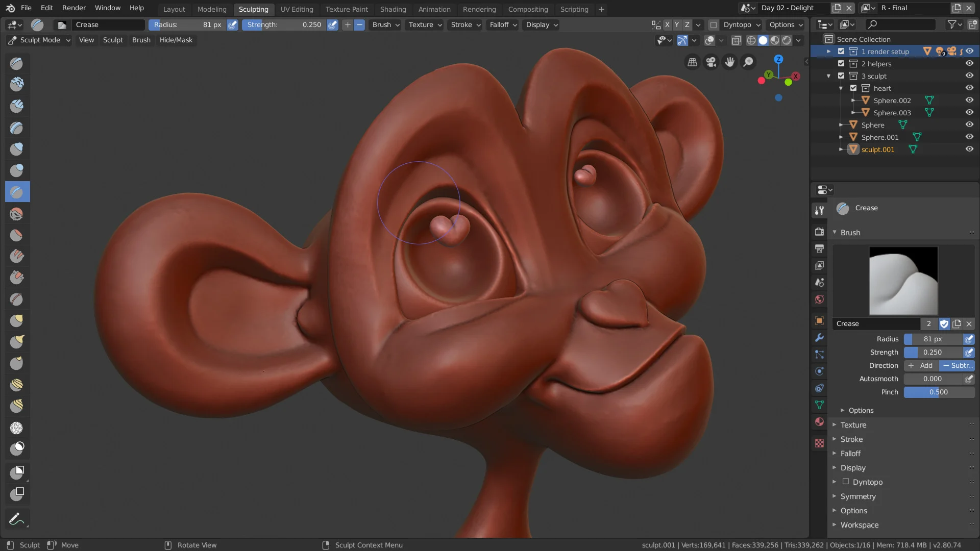Expand the Falloff brush options
Screen dimensions: 980x551
click(x=851, y=453)
